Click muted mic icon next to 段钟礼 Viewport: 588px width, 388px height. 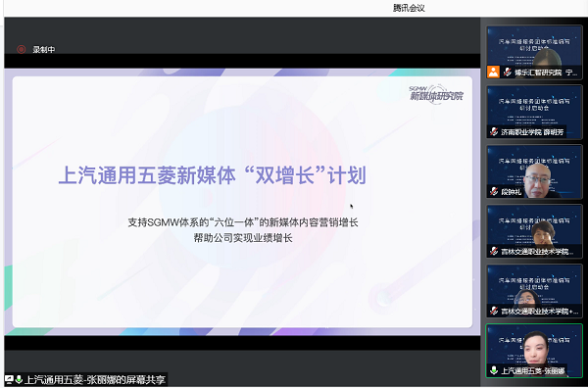tap(494, 192)
